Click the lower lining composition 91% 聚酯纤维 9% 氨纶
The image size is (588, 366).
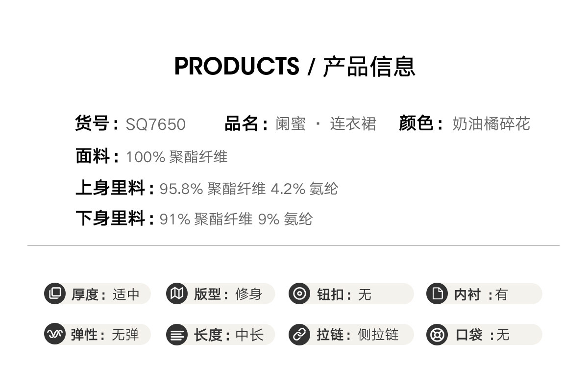point(236,219)
